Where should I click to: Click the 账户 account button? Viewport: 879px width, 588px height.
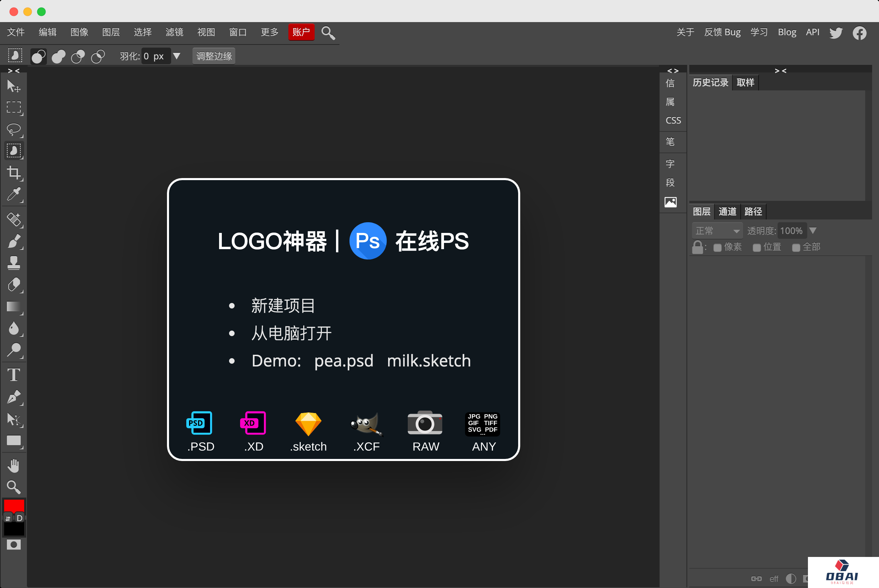(301, 32)
